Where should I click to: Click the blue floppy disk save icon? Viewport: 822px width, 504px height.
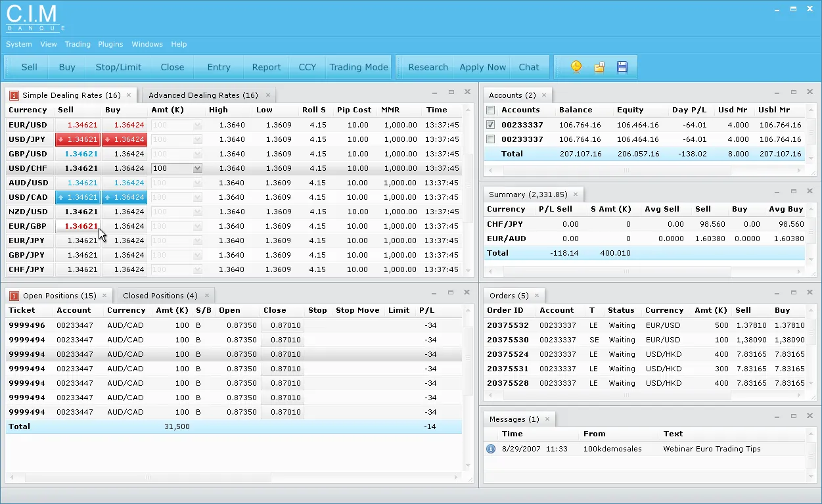coord(622,67)
